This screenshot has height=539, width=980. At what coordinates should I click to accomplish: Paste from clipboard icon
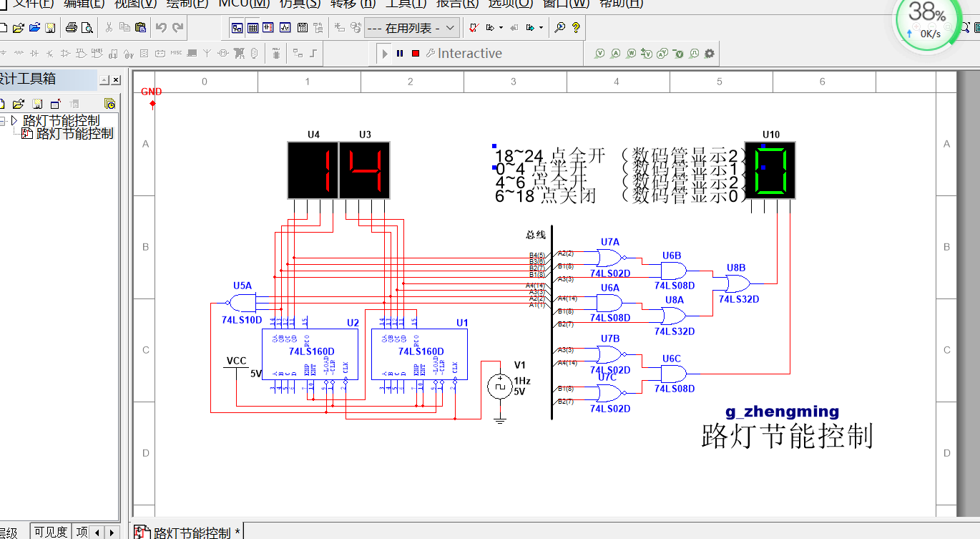point(140,28)
